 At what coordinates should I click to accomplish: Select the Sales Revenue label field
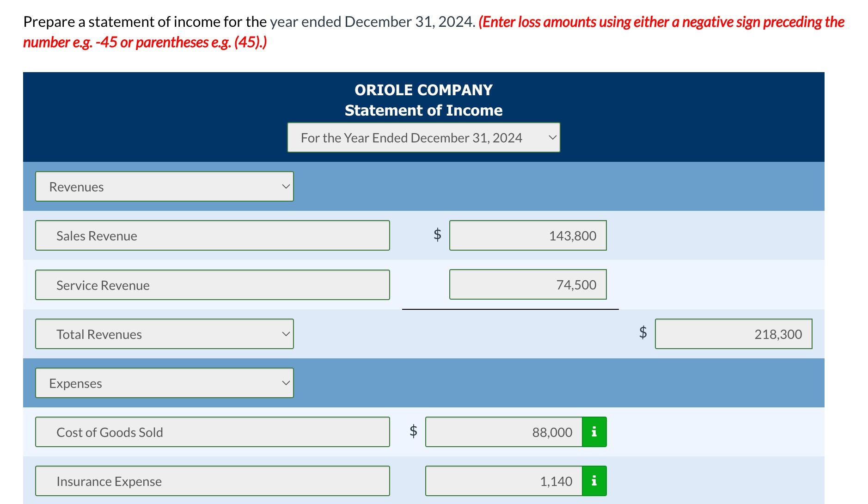click(x=212, y=235)
